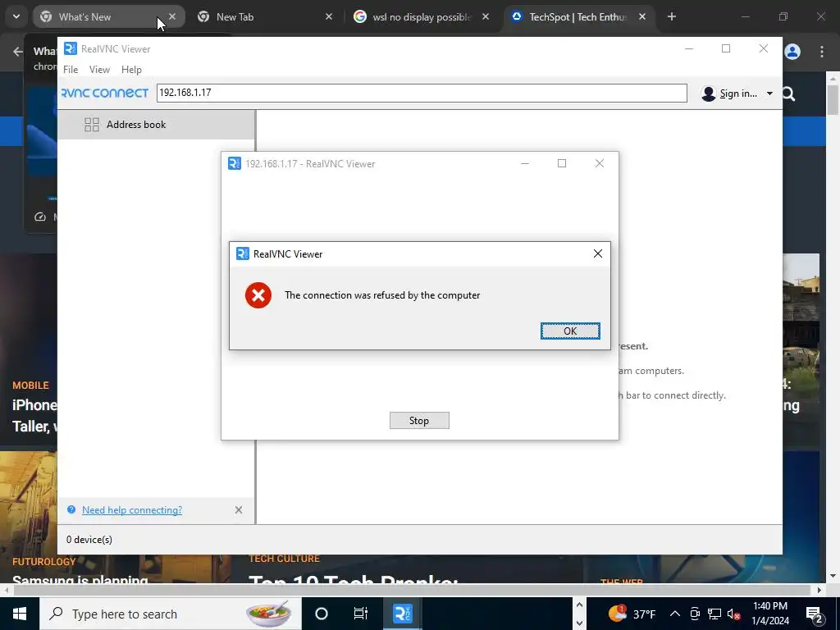Click the RealVNC Viewer taskbar icon
The height and width of the screenshot is (630, 840).
click(402, 614)
